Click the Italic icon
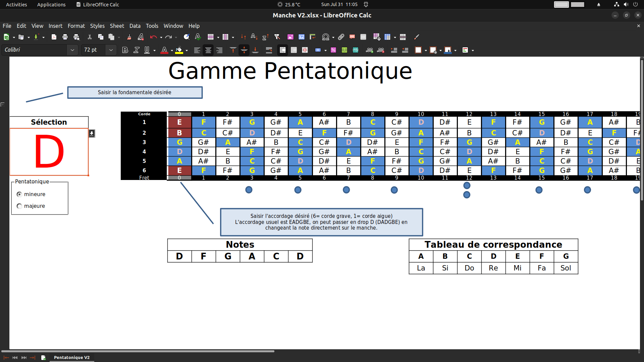Image resolution: width=644 pixels, height=362 pixels. (136, 50)
